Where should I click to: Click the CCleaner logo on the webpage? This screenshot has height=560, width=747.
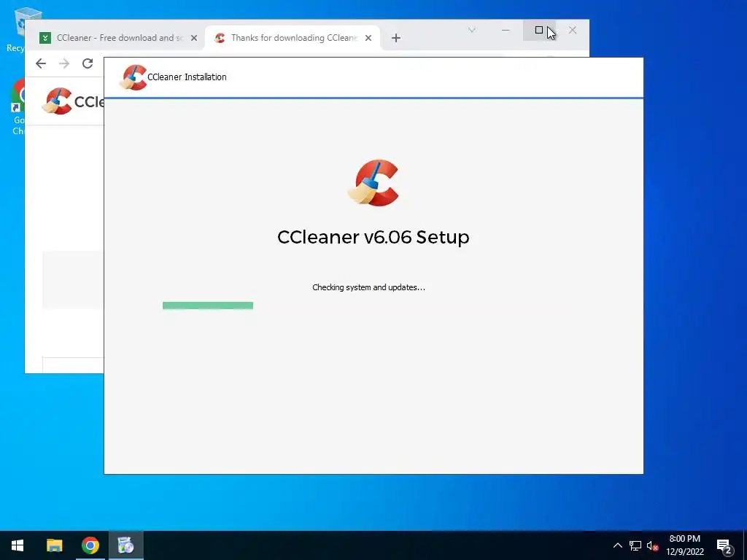(x=72, y=101)
